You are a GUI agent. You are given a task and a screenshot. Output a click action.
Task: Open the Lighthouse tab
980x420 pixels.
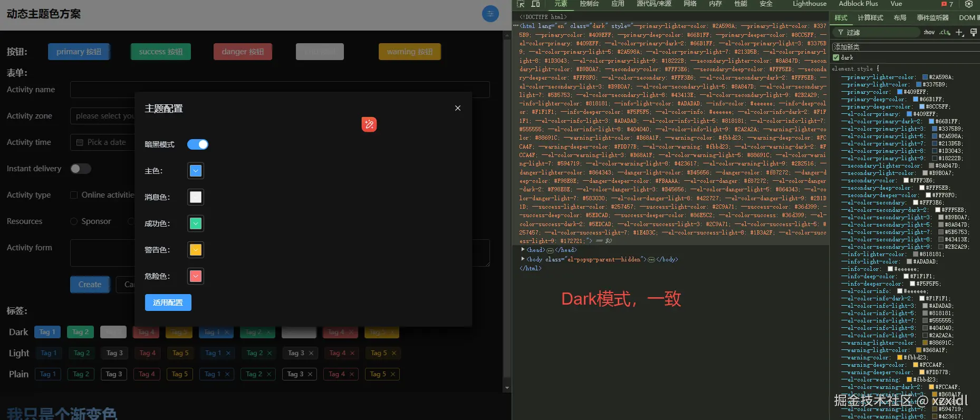pos(810,4)
